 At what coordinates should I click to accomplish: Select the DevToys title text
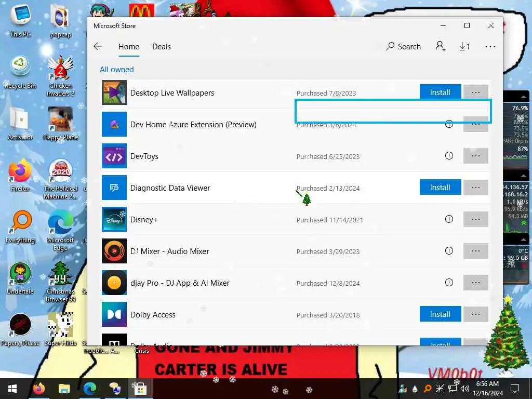[x=144, y=156]
